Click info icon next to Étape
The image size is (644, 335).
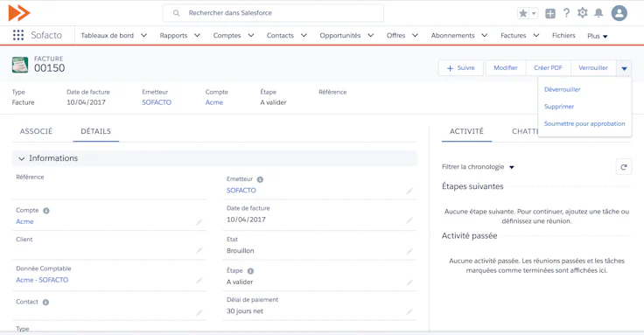(250, 271)
